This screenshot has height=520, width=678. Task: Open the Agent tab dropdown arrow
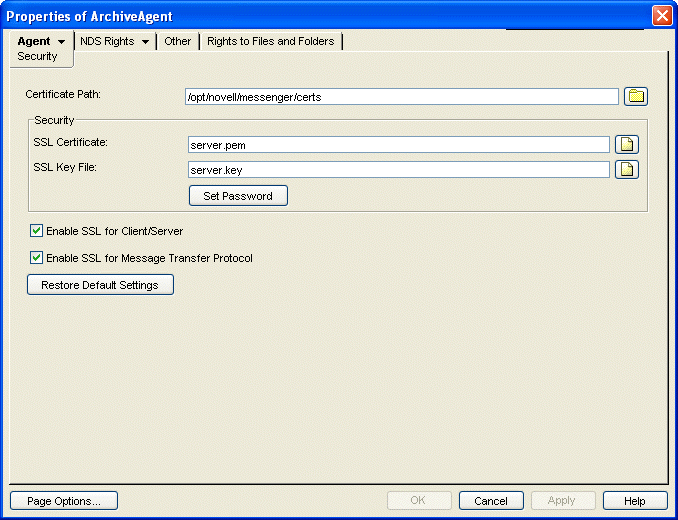coord(61,42)
